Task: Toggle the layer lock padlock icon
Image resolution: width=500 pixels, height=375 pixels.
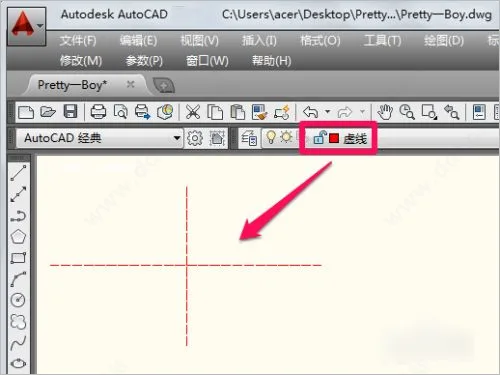Action: pos(319,137)
